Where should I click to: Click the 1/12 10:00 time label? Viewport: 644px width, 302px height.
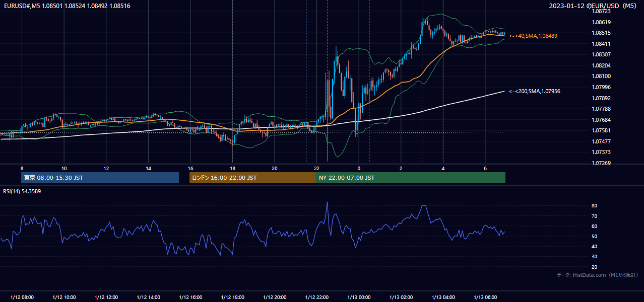tap(64, 297)
